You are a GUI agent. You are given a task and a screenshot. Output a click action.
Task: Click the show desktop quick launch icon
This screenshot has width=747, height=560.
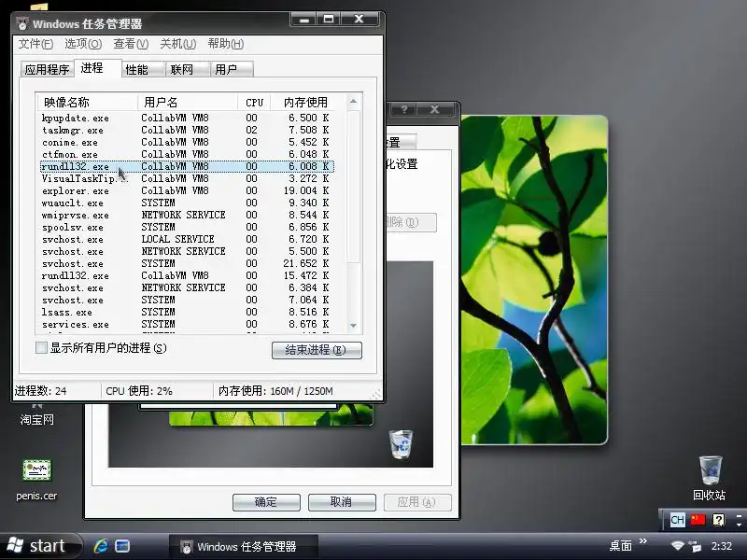[122, 546]
